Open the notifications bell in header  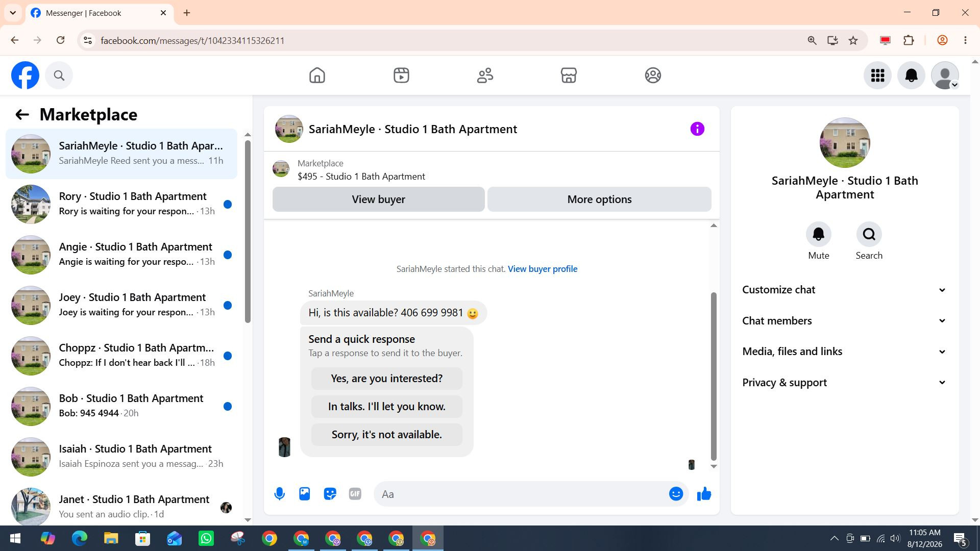pos(911,76)
